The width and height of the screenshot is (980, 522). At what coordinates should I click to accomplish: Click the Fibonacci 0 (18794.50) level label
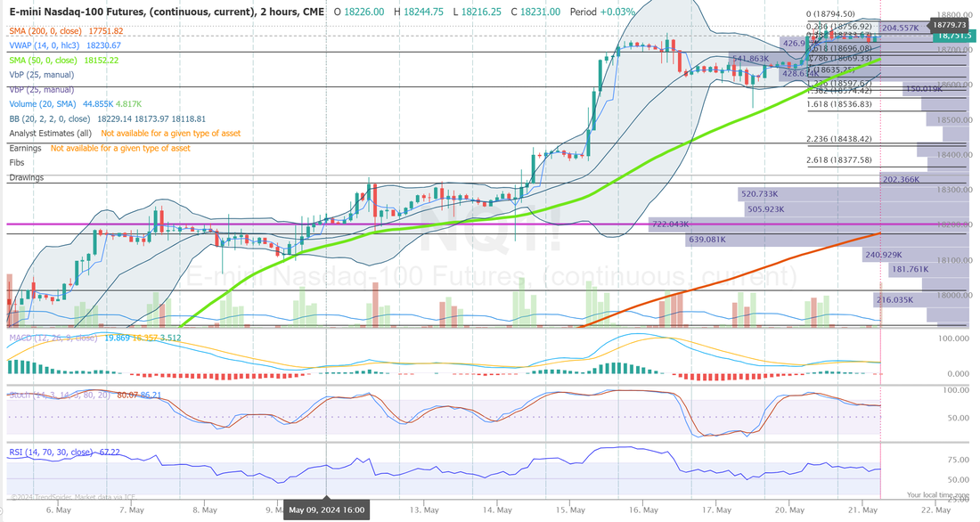coord(830,13)
